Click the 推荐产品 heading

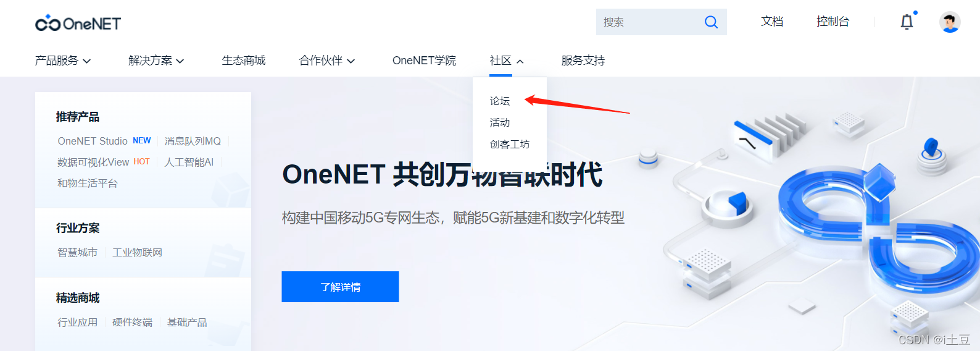click(x=78, y=117)
